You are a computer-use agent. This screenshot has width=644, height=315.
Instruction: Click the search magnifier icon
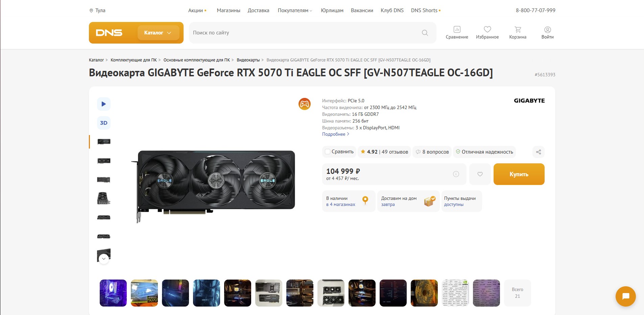[425, 33]
